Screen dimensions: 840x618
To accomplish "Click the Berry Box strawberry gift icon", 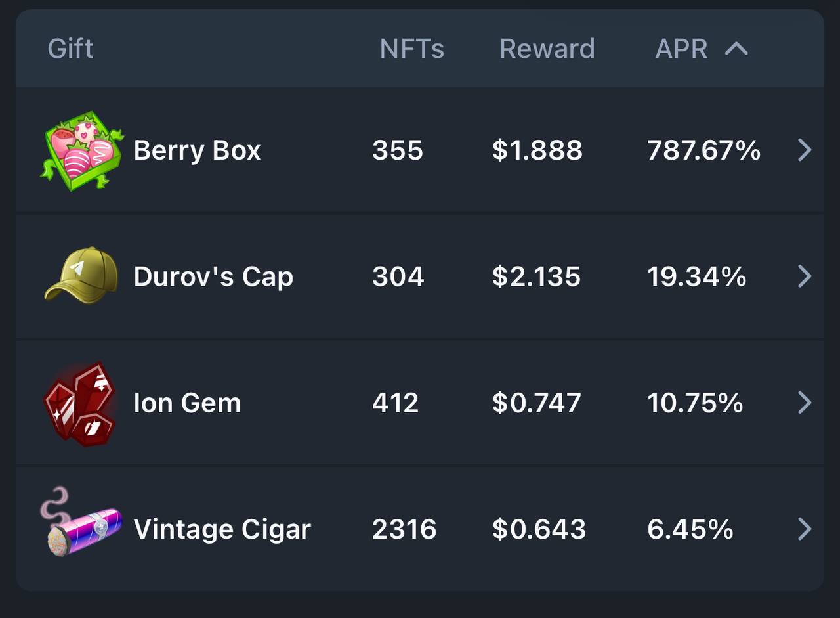I will point(82,150).
